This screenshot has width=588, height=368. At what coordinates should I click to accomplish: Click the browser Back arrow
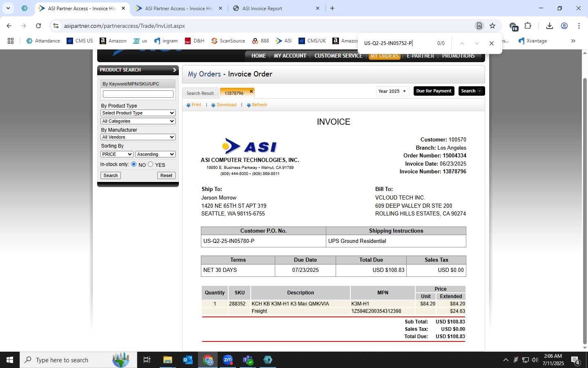9,26
